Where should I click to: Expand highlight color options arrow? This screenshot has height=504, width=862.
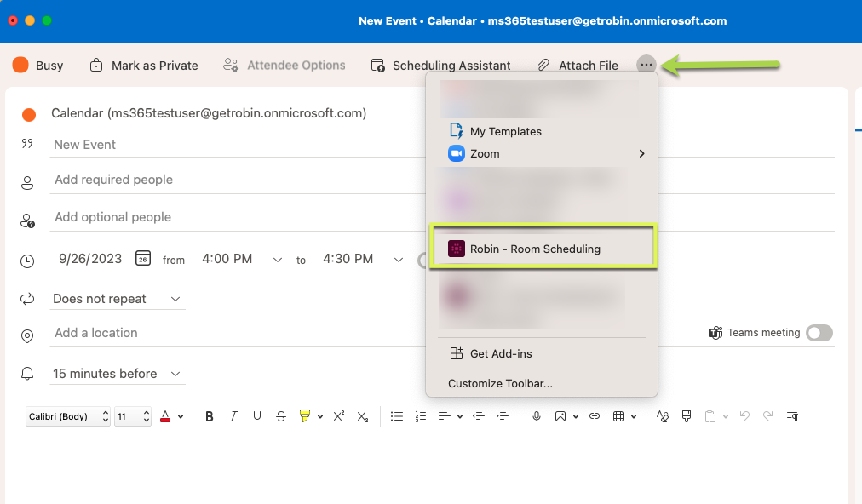tap(320, 416)
